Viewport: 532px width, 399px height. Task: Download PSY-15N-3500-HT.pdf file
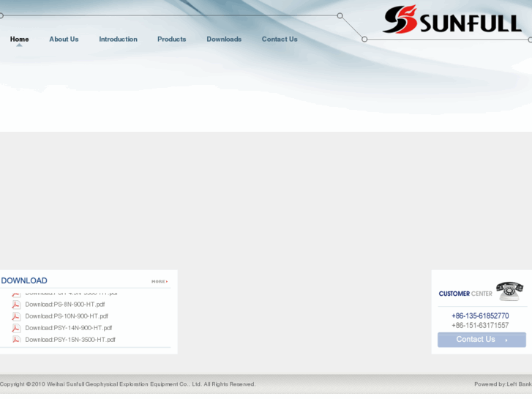(x=70, y=340)
